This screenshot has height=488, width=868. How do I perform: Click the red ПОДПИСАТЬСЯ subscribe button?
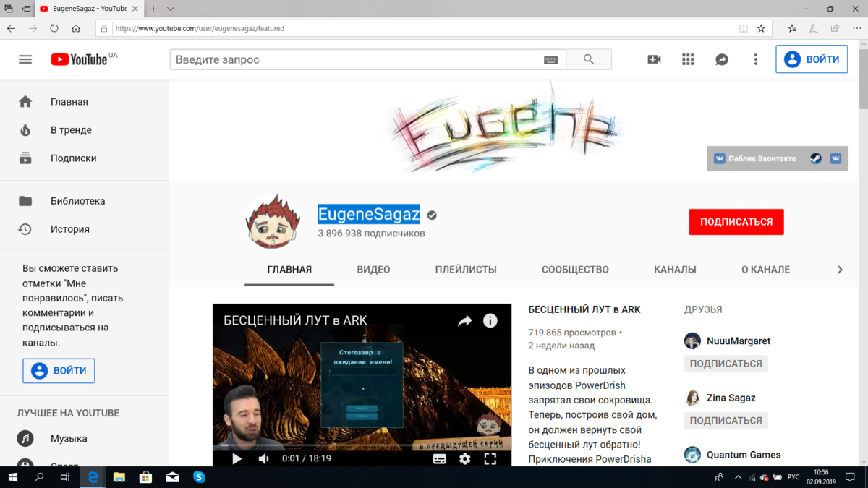(736, 222)
